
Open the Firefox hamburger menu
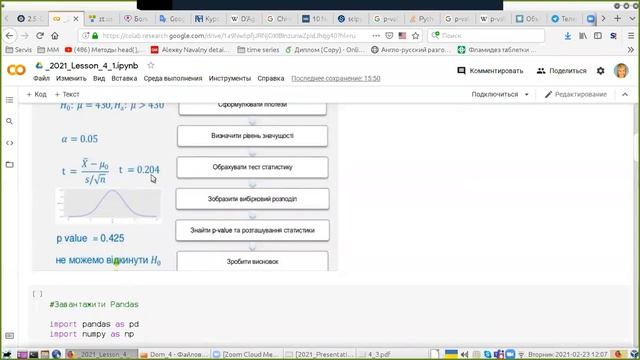(631, 36)
